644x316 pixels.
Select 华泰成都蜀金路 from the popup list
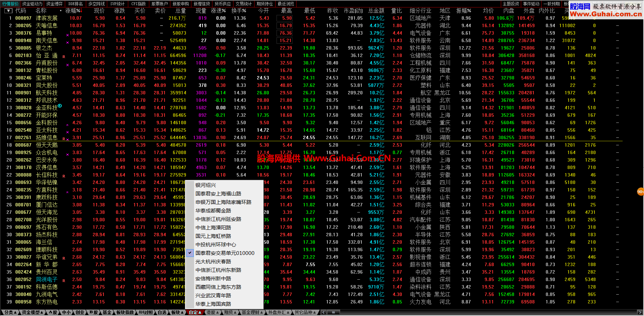224,210
